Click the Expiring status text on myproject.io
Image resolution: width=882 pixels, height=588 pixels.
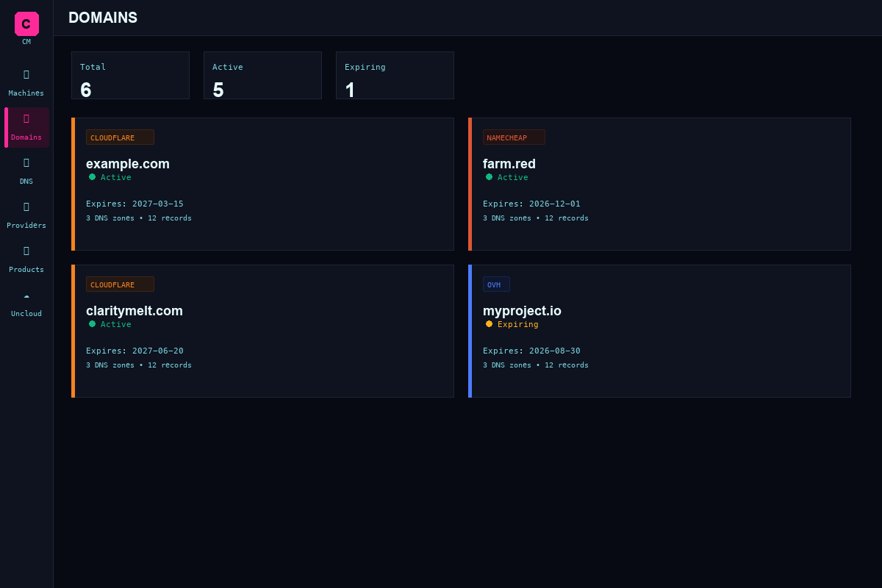(x=518, y=324)
